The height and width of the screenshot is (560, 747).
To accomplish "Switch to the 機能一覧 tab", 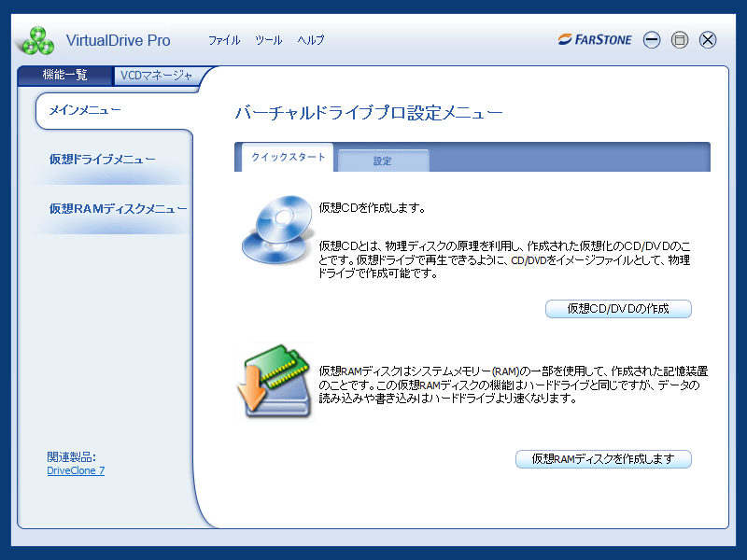I will [64, 76].
